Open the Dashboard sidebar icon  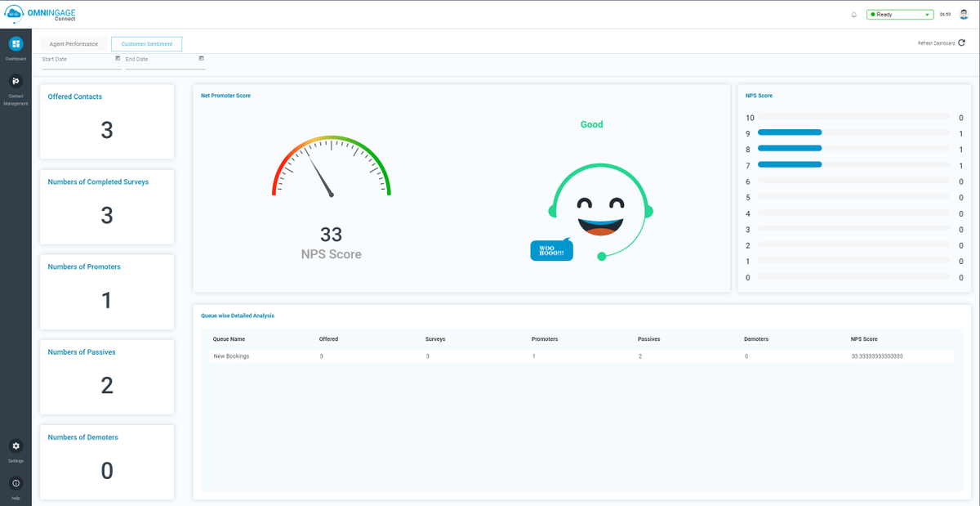[x=16, y=44]
